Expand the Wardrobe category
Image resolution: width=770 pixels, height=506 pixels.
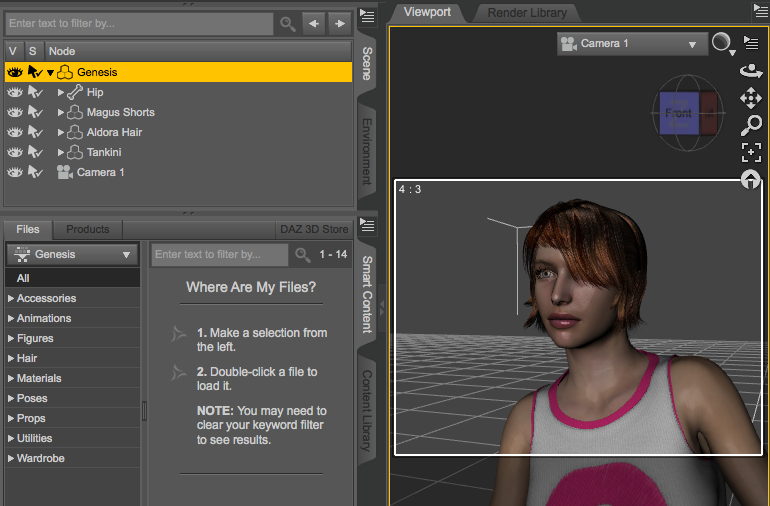click(x=11, y=458)
